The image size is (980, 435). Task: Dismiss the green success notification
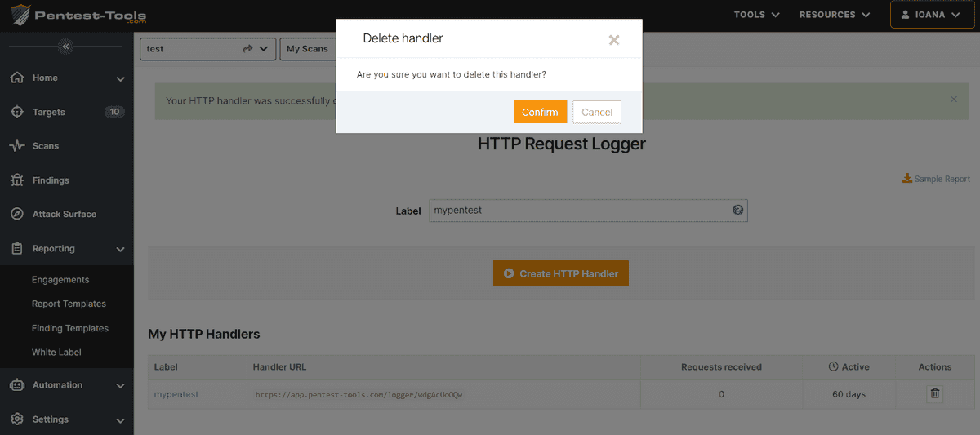point(954,100)
